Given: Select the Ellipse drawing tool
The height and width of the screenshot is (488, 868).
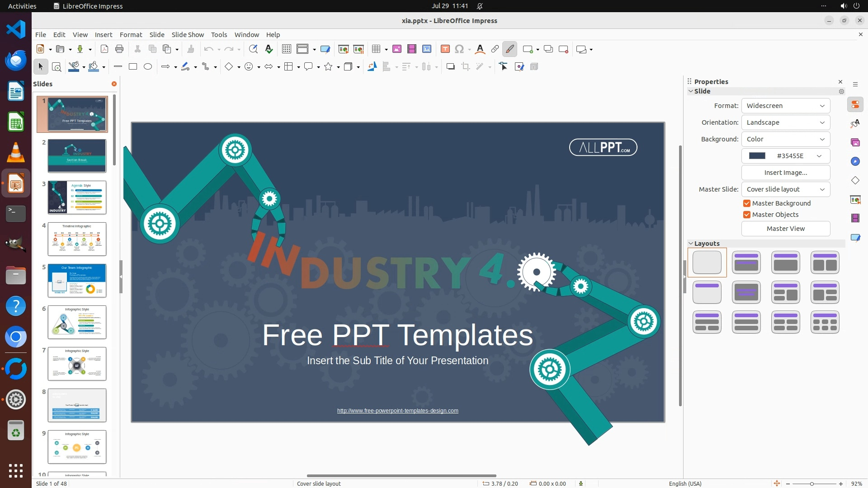Looking at the screenshot, I should click(148, 67).
